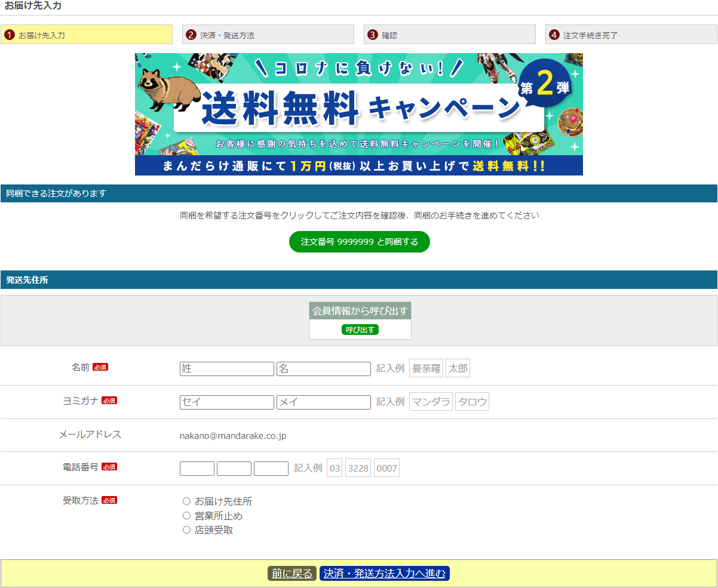
Task: Click the 前に戻る button
Action: coord(292,574)
